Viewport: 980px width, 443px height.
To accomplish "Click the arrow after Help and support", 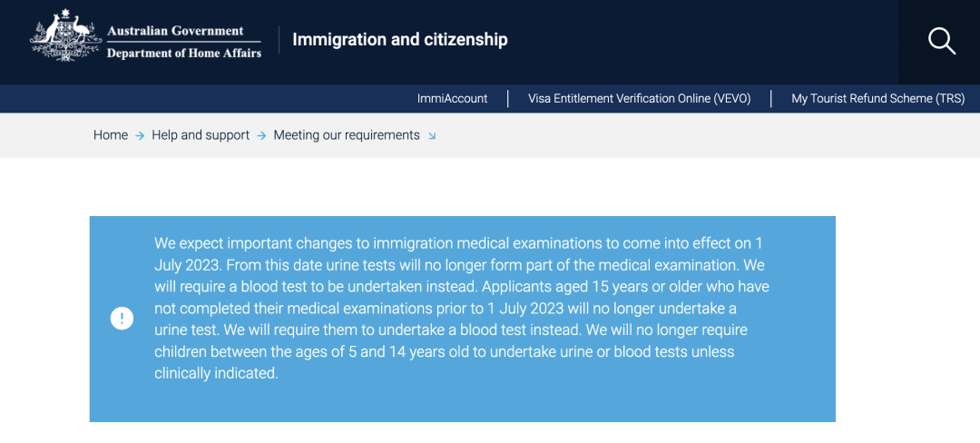I will [261, 136].
